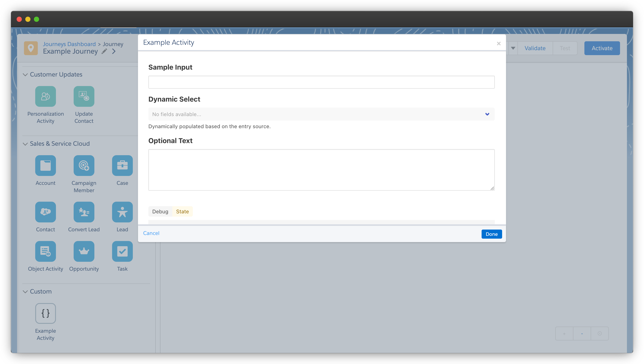Open the Journeys Dashboard breadcrumb link

tap(69, 44)
